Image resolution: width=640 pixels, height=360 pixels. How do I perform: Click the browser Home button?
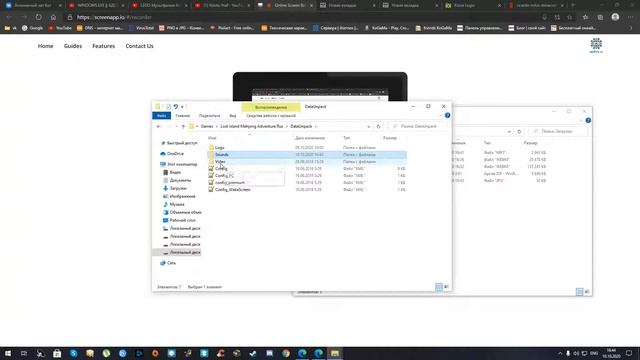[53, 17]
